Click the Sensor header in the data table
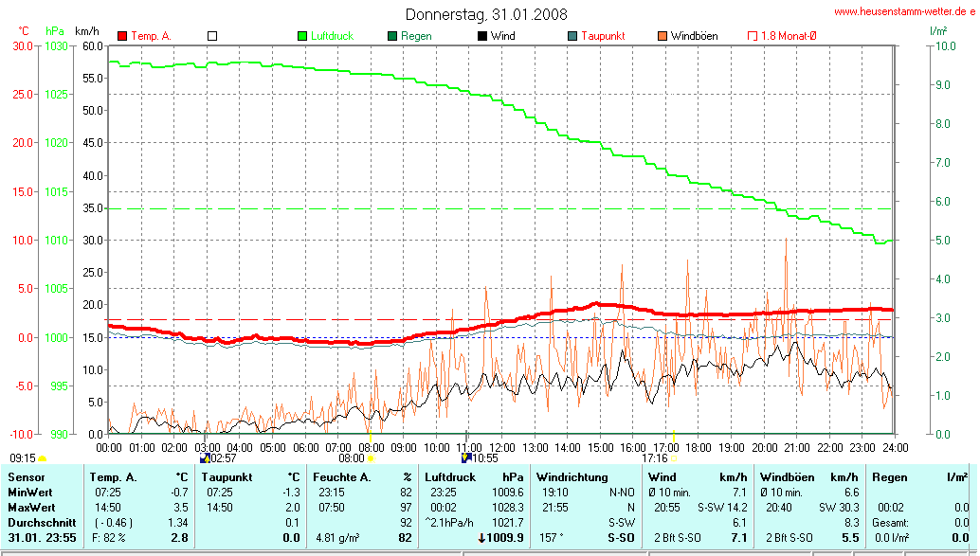 (26, 477)
